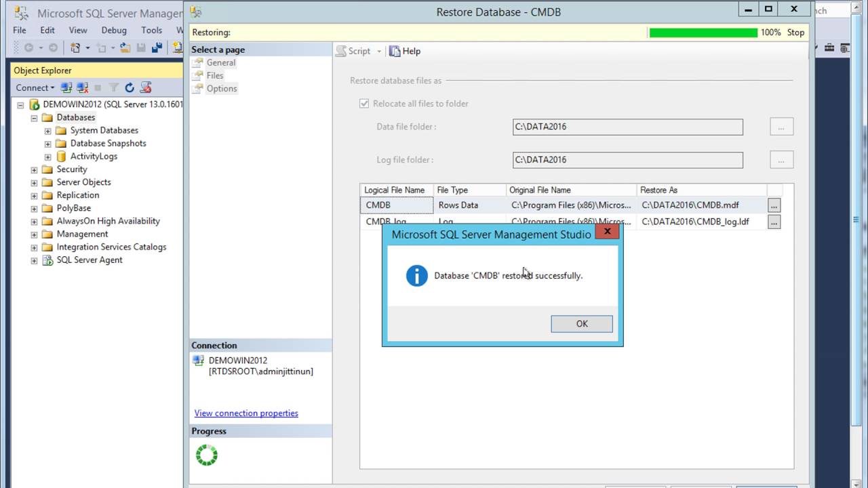Image resolution: width=868 pixels, height=488 pixels.
Task: Click the Filter icon in Object Explorer
Action: pos(113,87)
